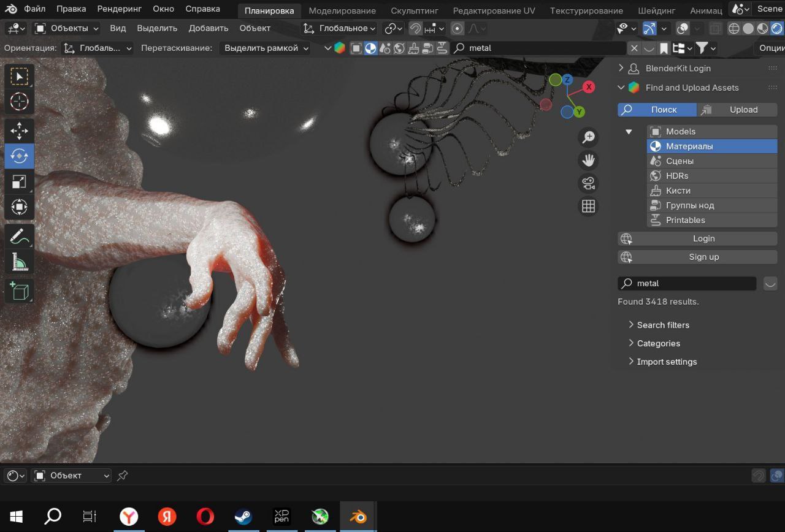Viewport: 785px width, 532px height.
Task: Click the red X axis gizmo
Action: click(x=589, y=87)
